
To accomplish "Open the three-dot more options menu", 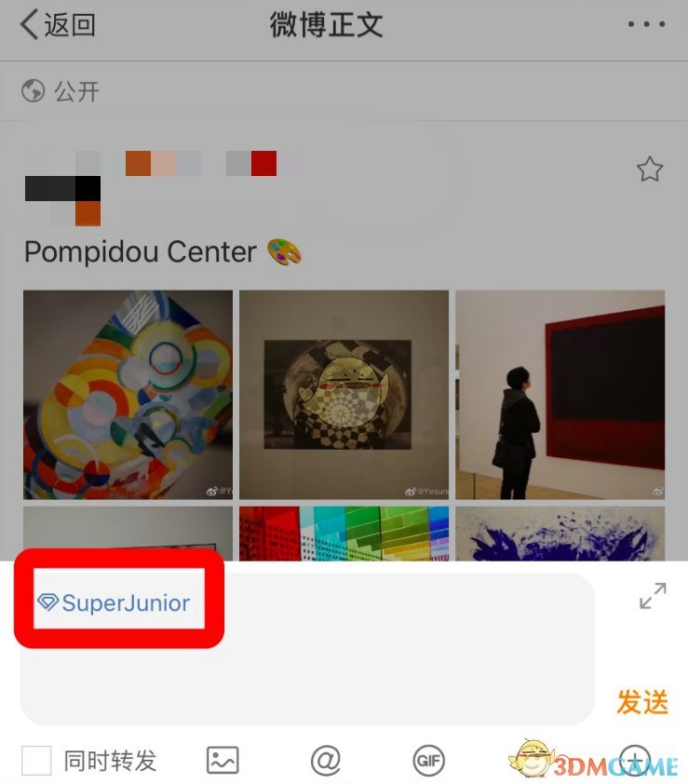I will point(646,24).
